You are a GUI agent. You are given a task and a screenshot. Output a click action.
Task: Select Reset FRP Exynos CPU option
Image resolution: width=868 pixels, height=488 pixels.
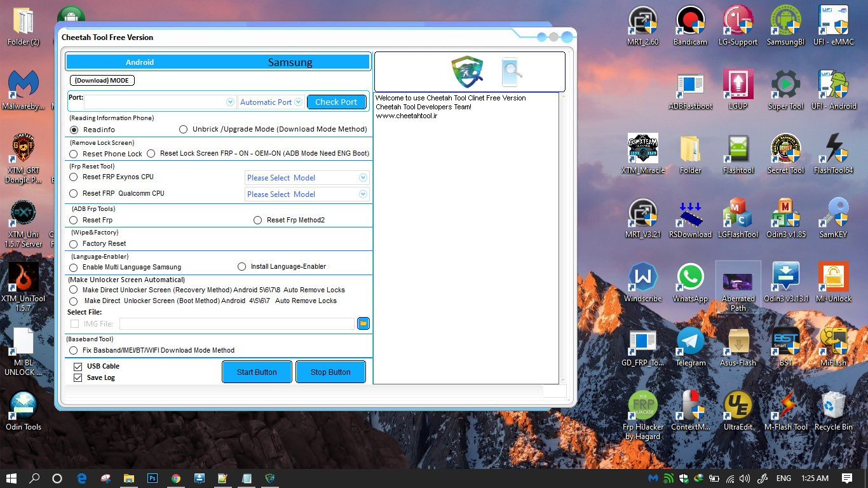coord(74,177)
